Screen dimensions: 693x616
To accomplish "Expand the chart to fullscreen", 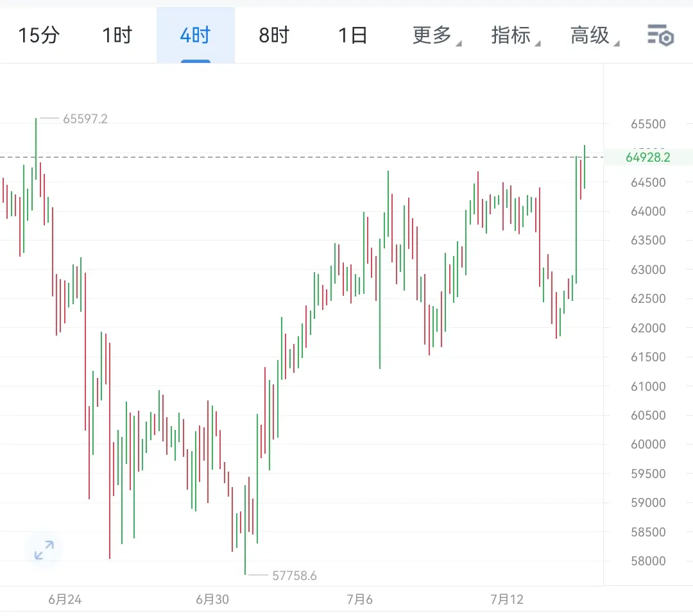I will pos(44,550).
